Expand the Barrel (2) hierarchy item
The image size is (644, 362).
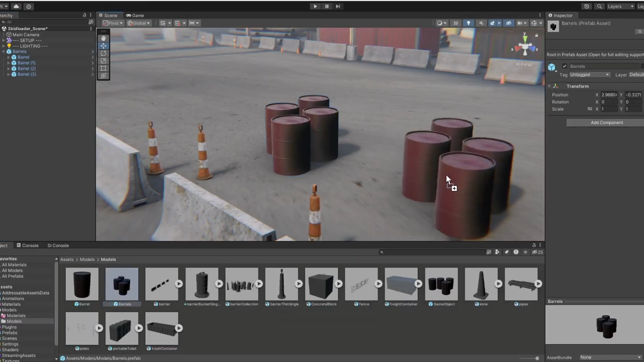tap(9, 69)
